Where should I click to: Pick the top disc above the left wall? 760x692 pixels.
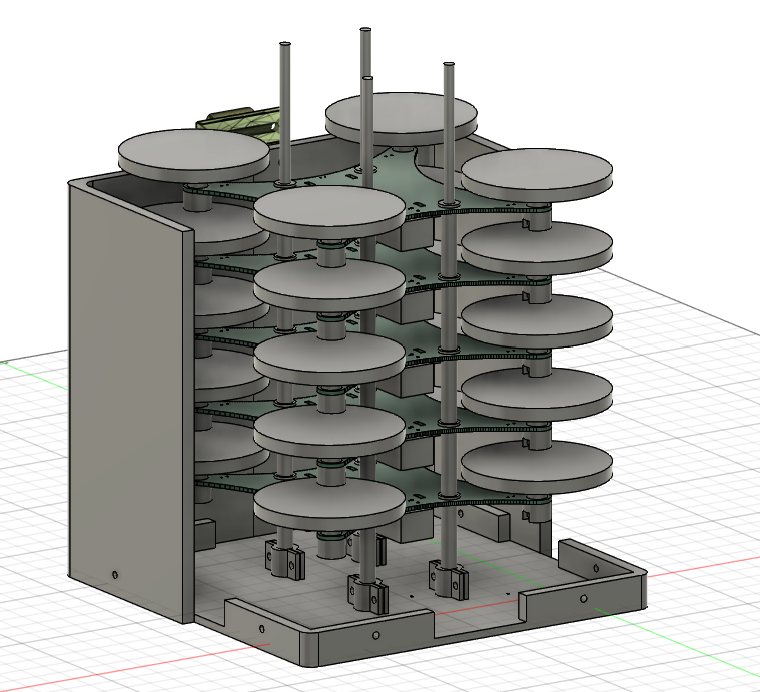coord(193,156)
